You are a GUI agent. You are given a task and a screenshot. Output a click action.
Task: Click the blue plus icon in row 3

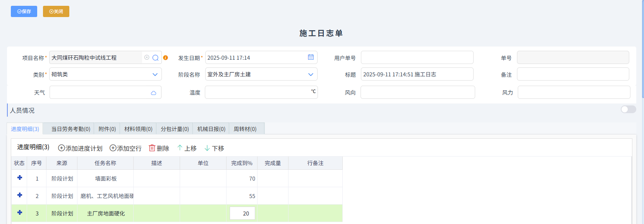20,212
